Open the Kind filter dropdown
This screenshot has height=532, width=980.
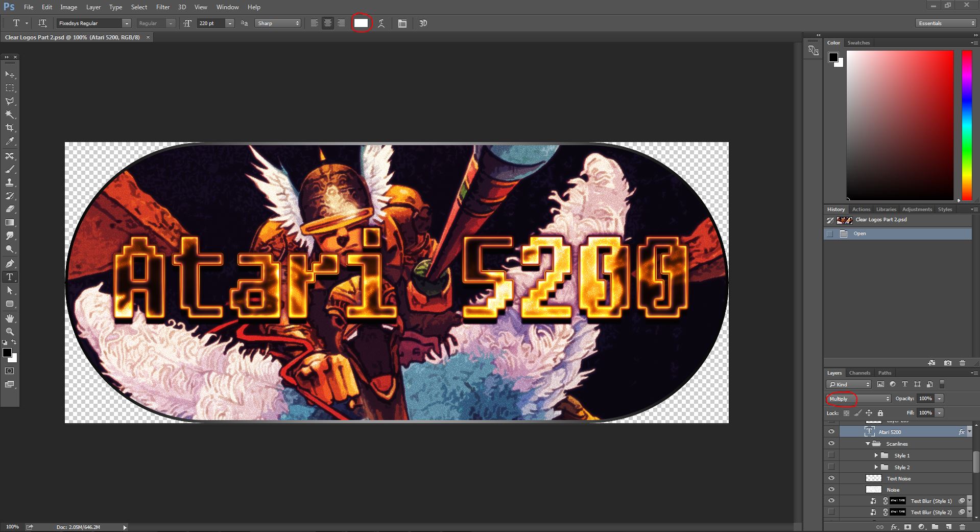coord(849,384)
